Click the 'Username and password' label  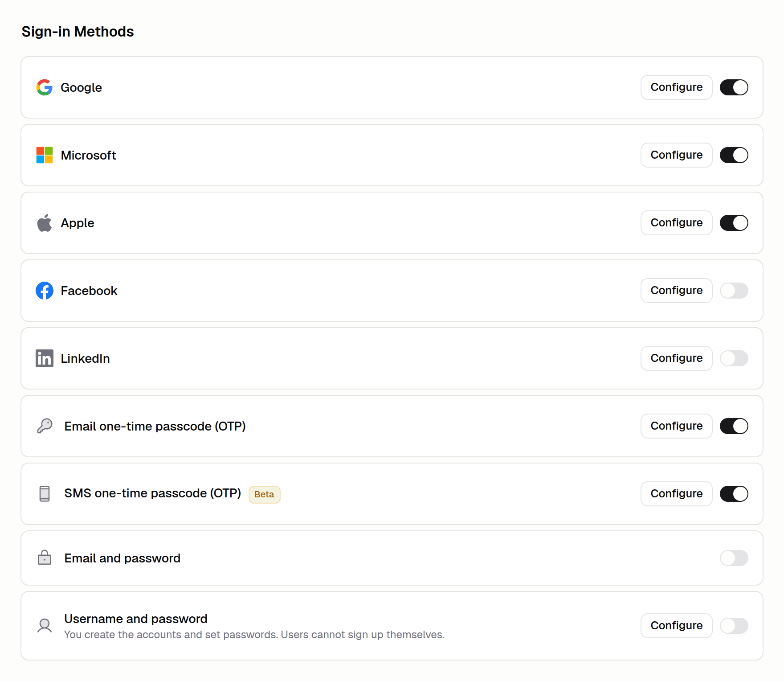tap(136, 619)
